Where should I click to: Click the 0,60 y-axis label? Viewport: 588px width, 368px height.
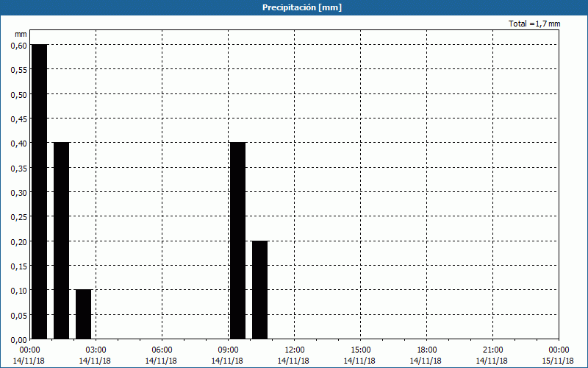click(19, 46)
